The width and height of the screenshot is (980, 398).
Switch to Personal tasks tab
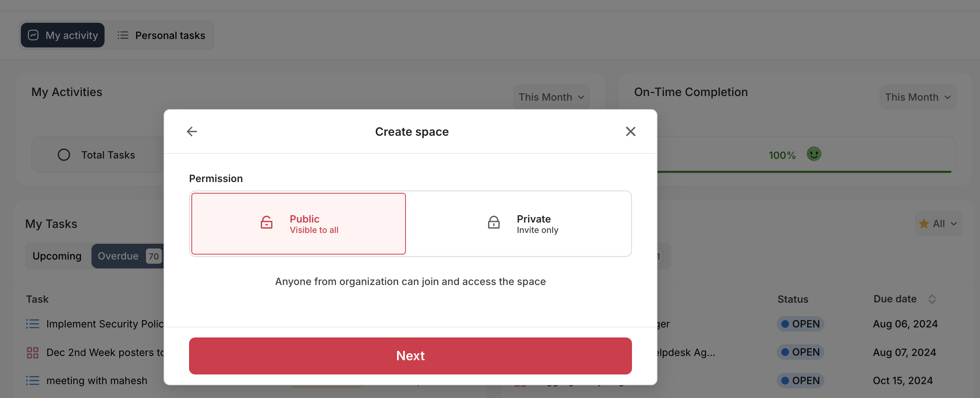click(x=161, y=35)
